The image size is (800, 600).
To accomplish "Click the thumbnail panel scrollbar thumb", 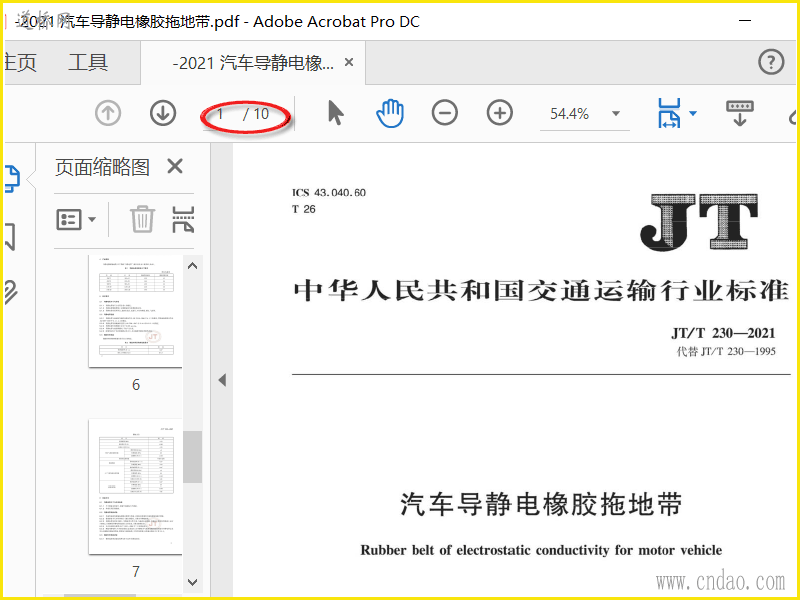I will tap(192, 457).
